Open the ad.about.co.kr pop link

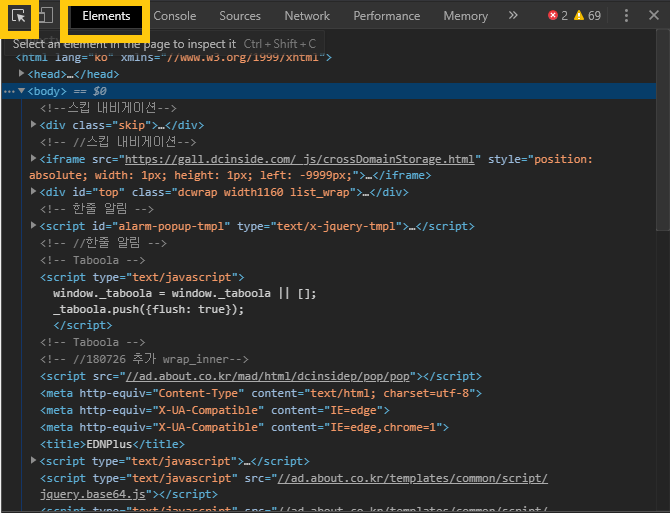click(267, 376)
